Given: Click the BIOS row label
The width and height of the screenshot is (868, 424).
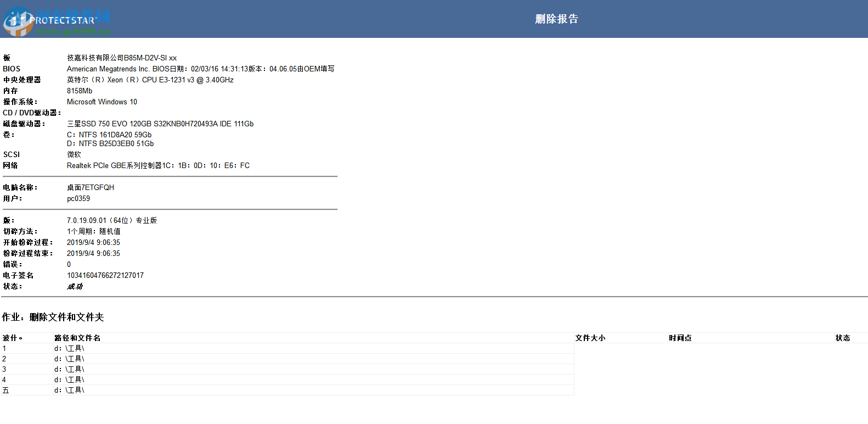Looking at the screenshot, I should click(x=12, y=69).
